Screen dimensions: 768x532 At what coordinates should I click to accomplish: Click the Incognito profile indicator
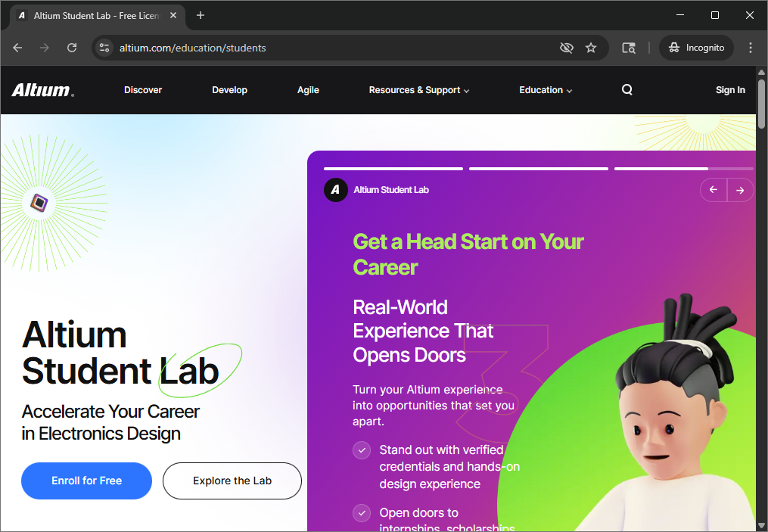pos(696,48)
